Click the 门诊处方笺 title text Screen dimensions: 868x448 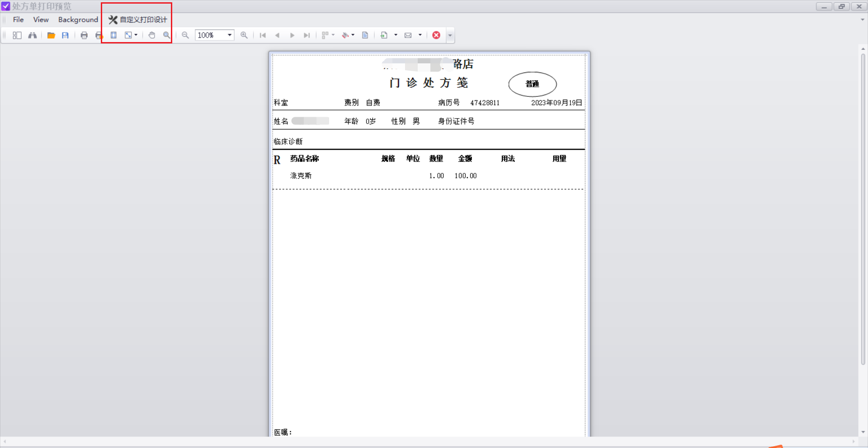[429, 83]
